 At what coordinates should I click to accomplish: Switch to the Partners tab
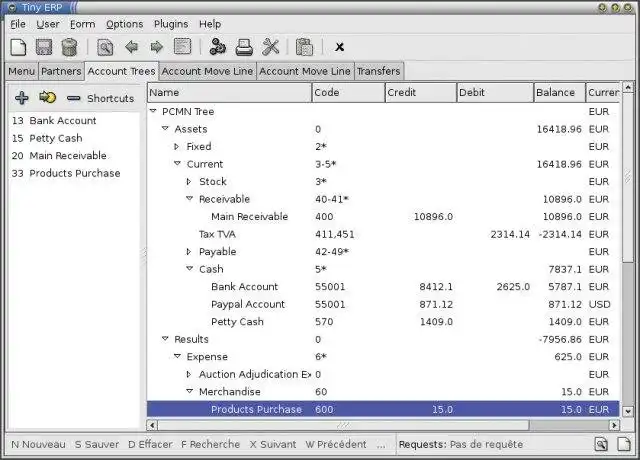(x=61, y=71)
